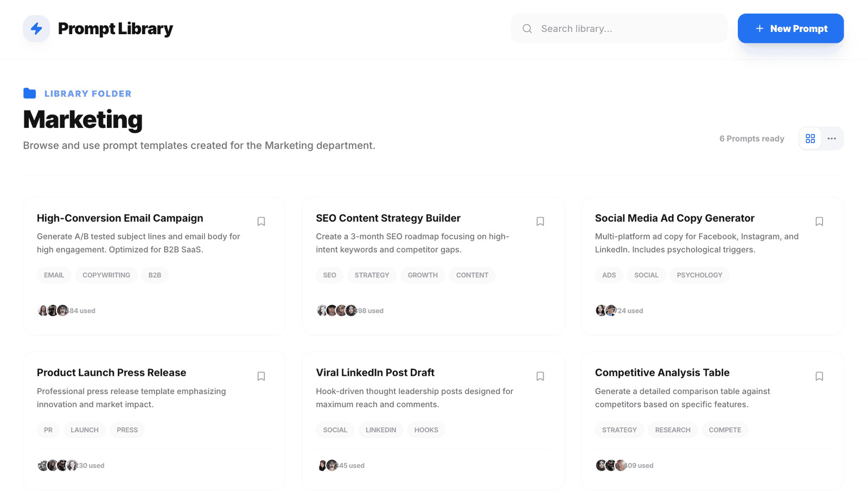Open the Viral LinkedIn Post Draft title
The image size is (868, 495).
tap(375, 372)
